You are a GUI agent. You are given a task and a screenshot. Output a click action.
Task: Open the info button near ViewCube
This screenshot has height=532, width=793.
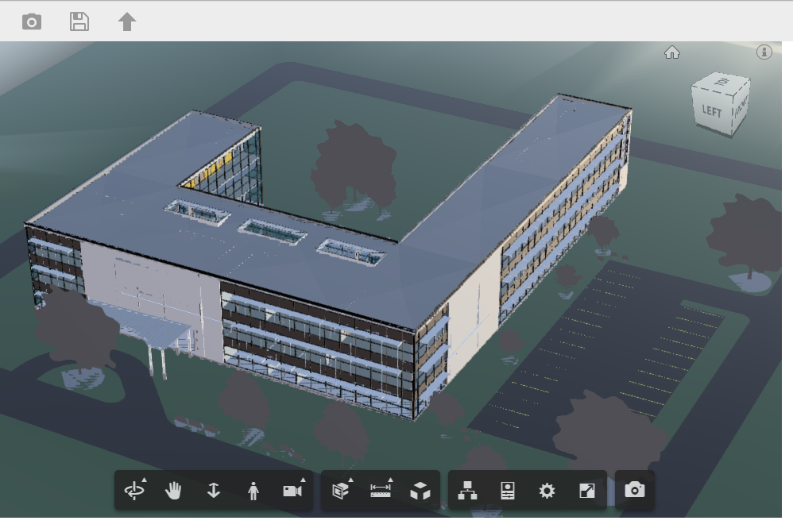pos(764,52)
